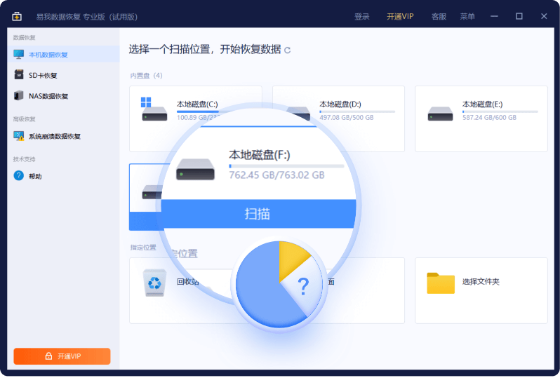Click the 本地磁盘(E:) drive icon
Image resolution: width=560 pixels, height=392 pixels.
pyautogui.click(x=441, y=114)
